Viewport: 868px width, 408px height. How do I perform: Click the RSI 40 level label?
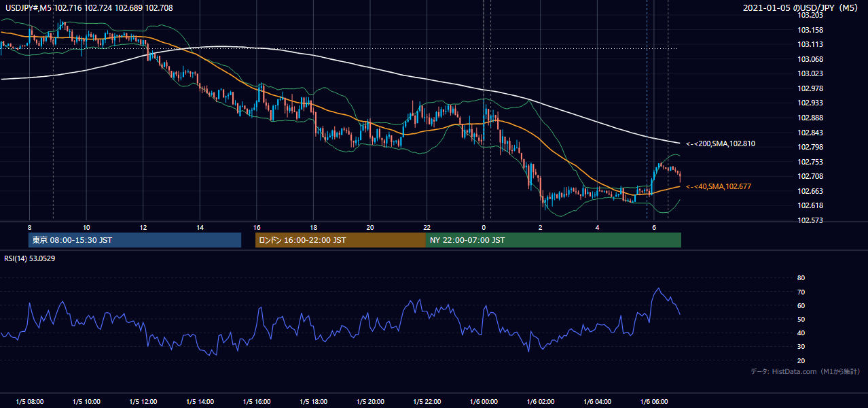(801, 333)
